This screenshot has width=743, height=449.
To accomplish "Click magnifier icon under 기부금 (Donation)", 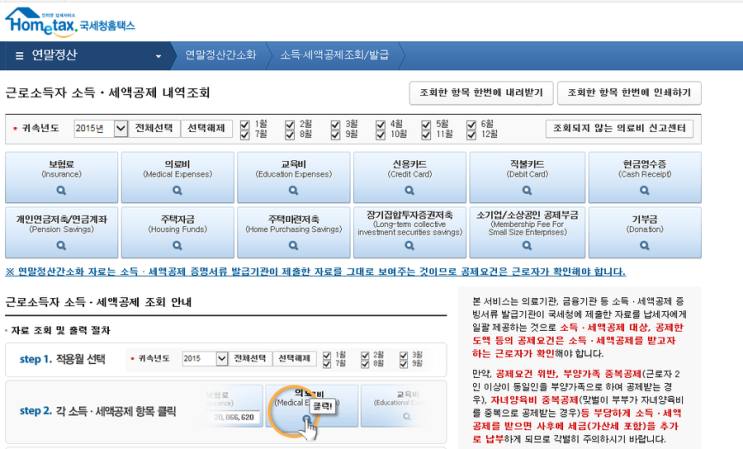I will tap(644, 245).
